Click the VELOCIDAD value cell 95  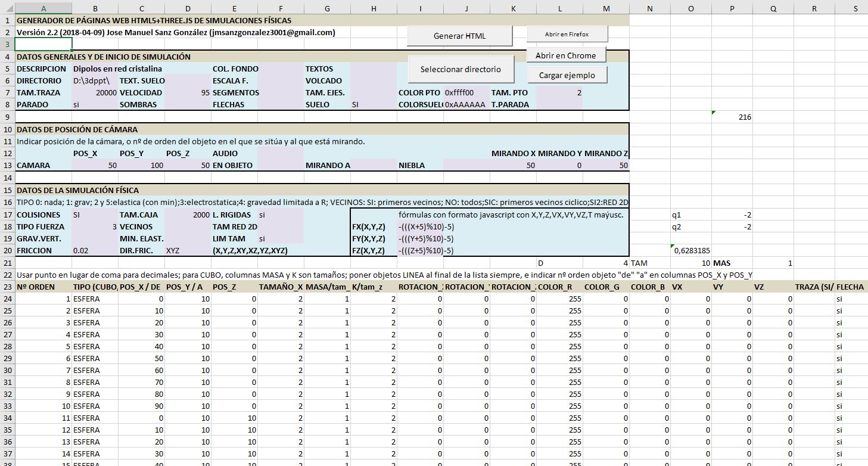click(188, 92)
